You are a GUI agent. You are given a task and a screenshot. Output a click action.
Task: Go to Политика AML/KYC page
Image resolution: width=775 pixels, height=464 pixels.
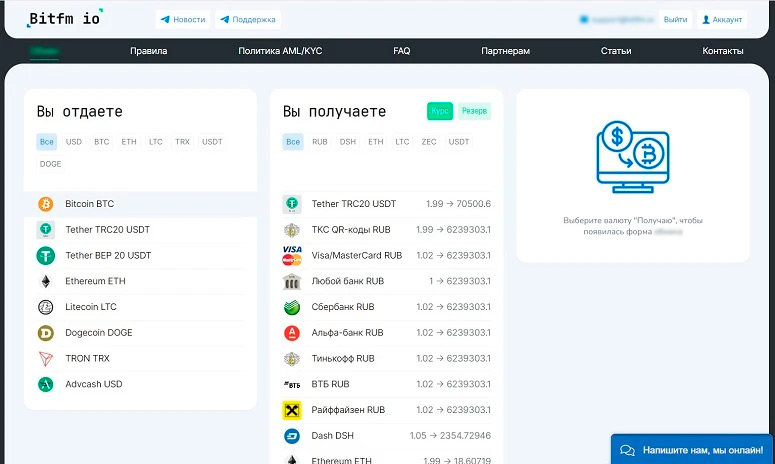280,51
